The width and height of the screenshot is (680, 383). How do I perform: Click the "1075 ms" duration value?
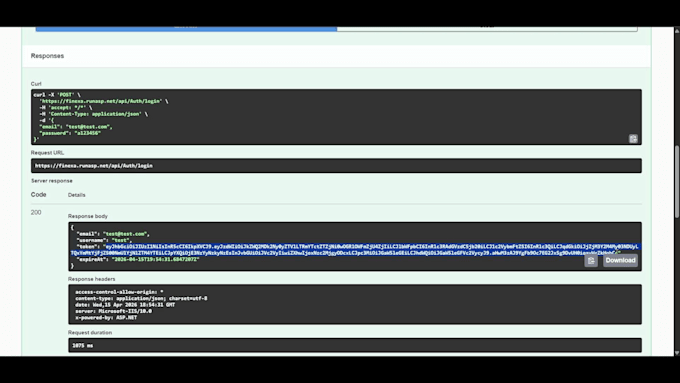pyautogui.click(x=82, y=346)
